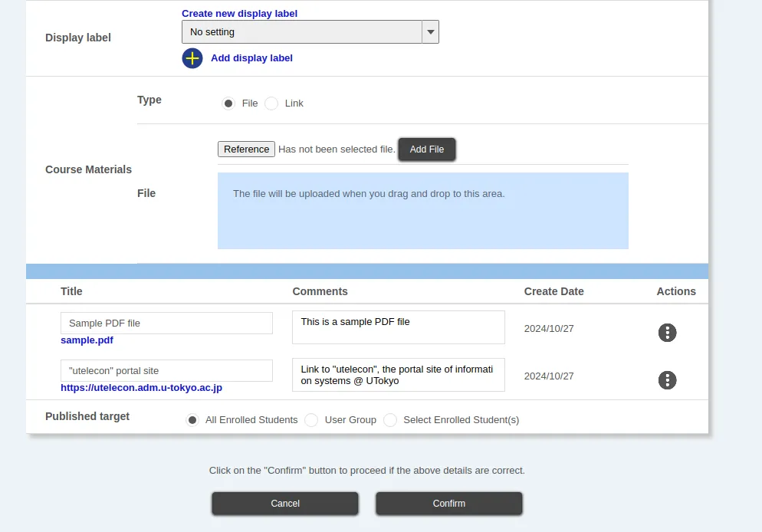
Task: Expand the Display label dropdown arrow
Action: tap(430, 32)
